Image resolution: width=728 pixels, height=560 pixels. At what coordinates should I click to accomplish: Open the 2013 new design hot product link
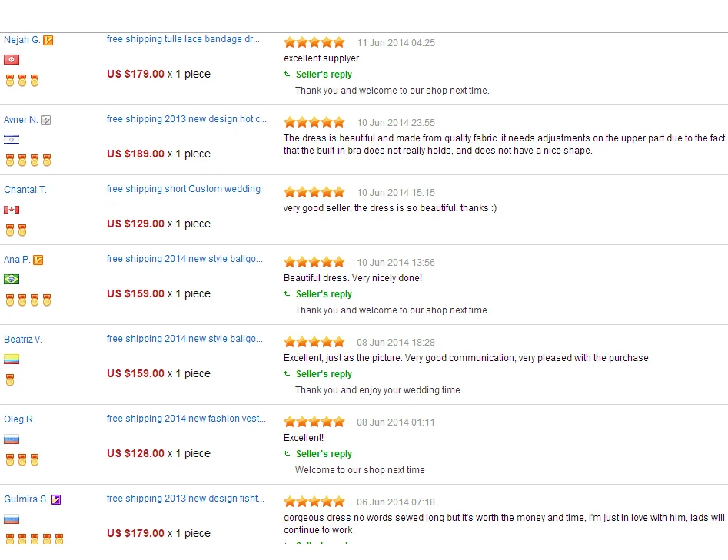[186, 119]
